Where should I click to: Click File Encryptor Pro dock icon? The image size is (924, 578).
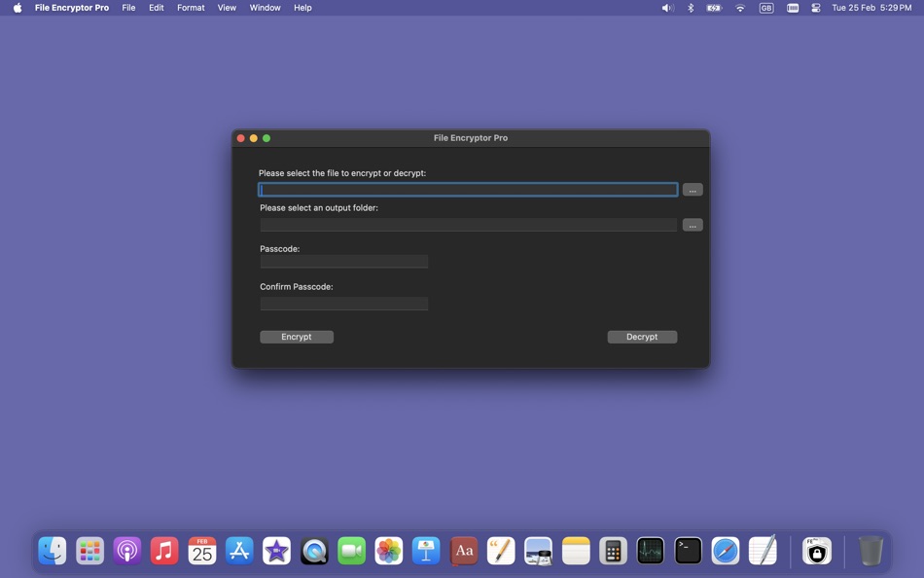click(817, 551)
